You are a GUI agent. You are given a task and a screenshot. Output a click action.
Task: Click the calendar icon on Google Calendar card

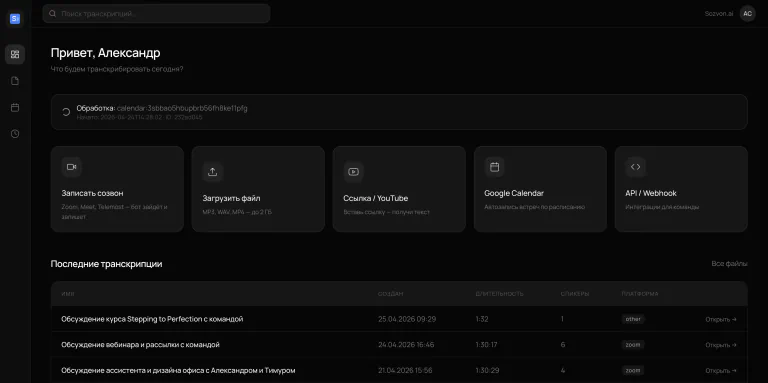click(x=495, y=167)
